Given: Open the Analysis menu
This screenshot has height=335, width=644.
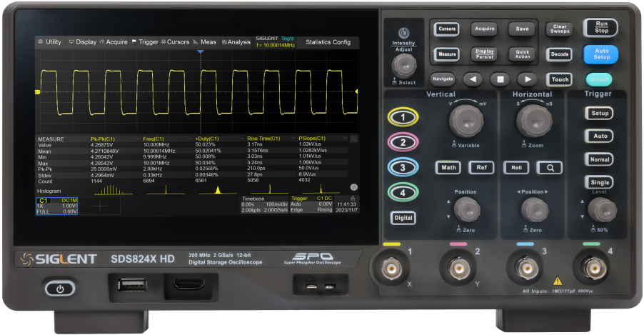Looking at the screenshot, I should pos(236,42).
